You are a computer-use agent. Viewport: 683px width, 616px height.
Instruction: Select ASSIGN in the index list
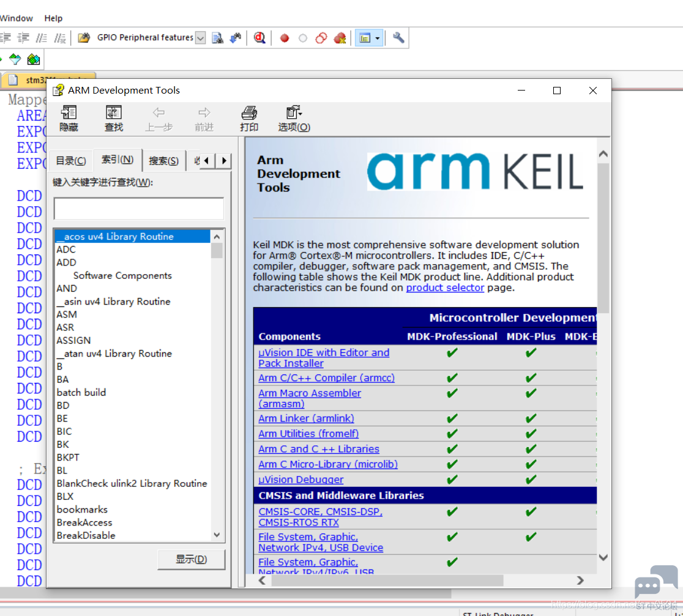73,340
